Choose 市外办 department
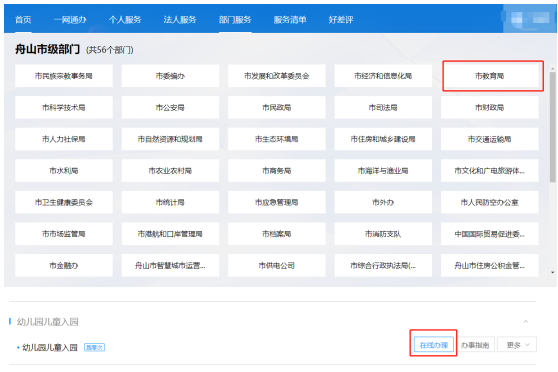558x372 pixels. coord(383,203)
